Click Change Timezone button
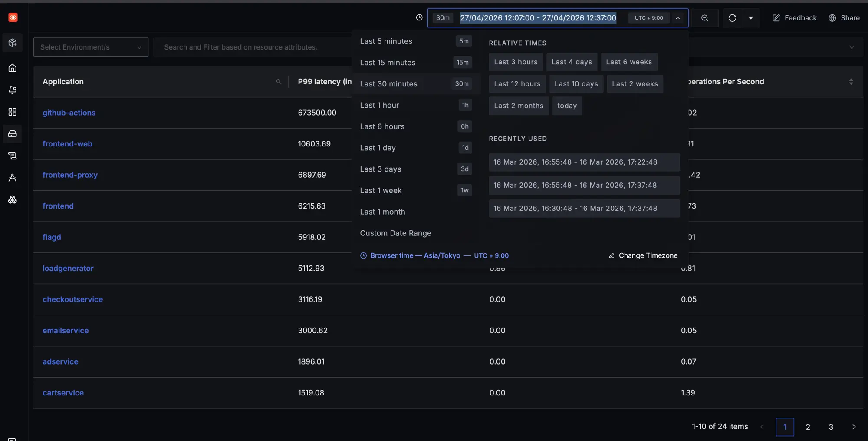The image size is (868, 441). coord(643,255)
